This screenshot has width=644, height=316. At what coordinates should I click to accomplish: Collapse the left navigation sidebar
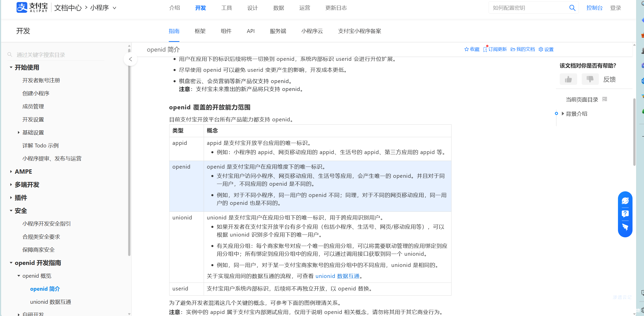tap(130, 59)
